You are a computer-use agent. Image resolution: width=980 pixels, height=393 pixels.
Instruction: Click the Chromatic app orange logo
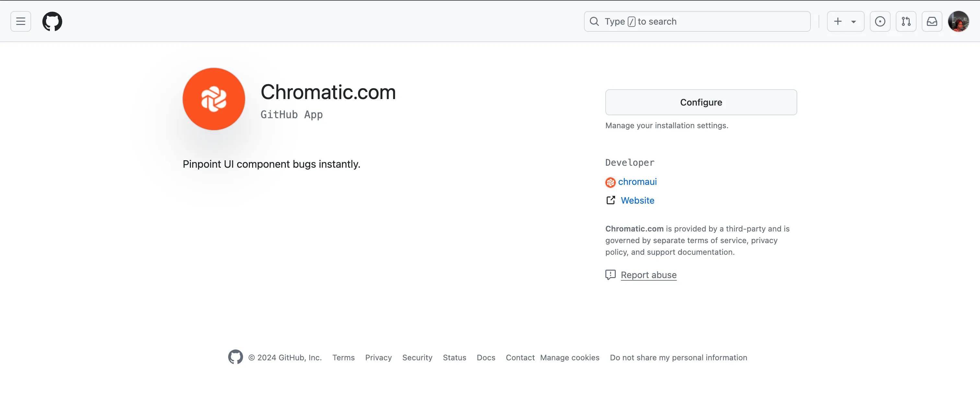(x=214, y=99)
